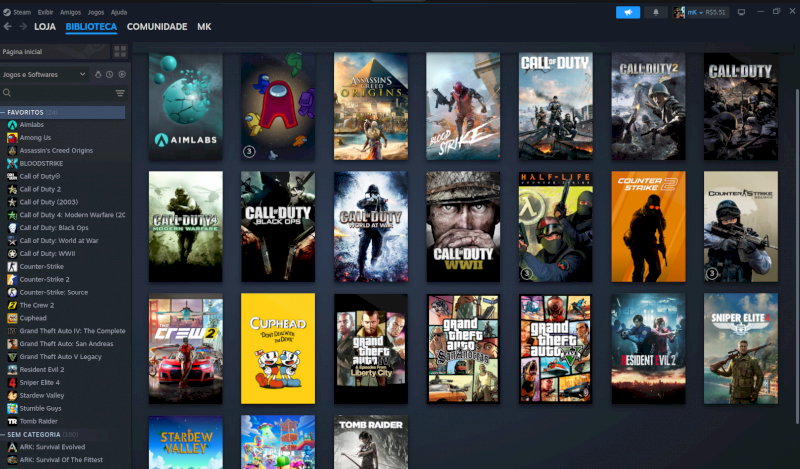This screenshot has width=800, height=469.
Task: Open the MK profile tab
Action: (x=204, y=27)
